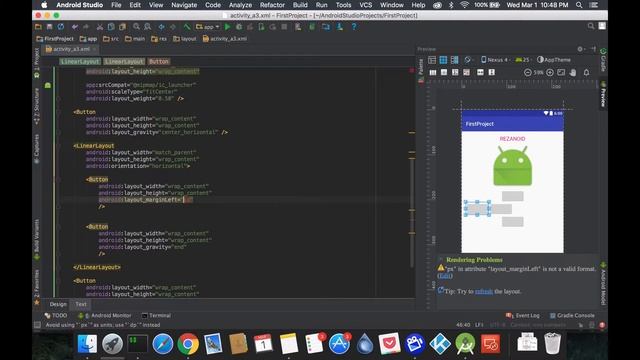Toggle the Structure tool window
The image size is (640, 360).
coord(37,106)
